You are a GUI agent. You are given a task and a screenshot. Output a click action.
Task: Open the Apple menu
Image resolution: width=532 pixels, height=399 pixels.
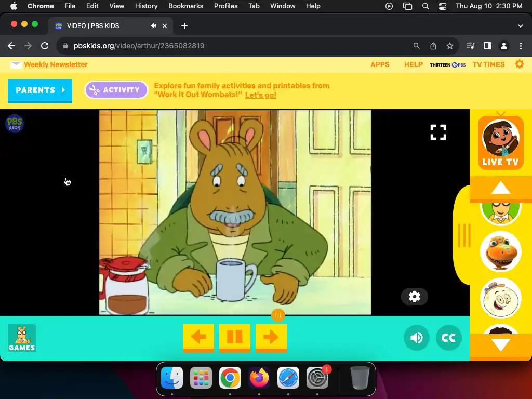pyautogui.click(x=14, y=6)
